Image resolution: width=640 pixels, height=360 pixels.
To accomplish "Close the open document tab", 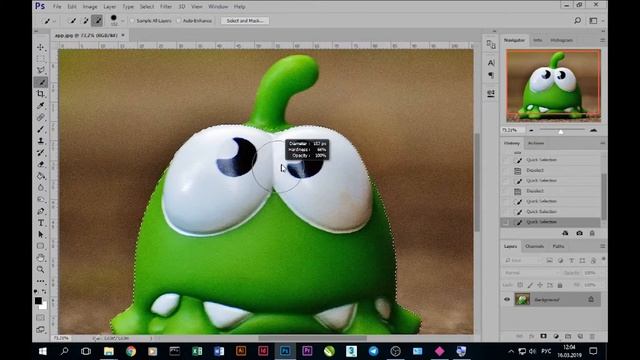I will 123,36.
